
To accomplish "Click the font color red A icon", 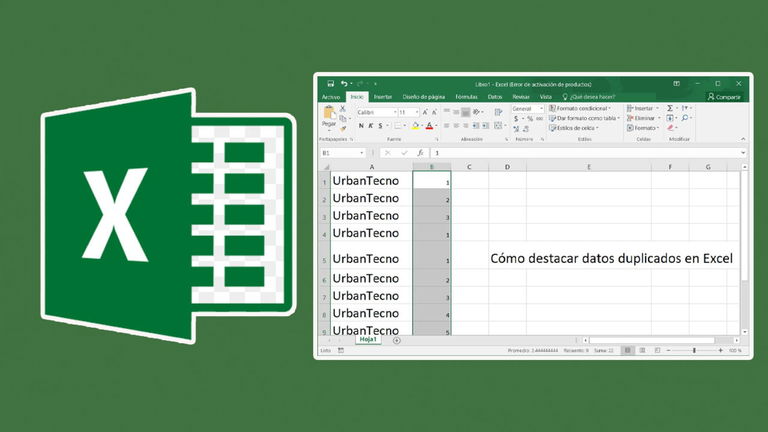I will pyautogui.click(x=430, y=126).
